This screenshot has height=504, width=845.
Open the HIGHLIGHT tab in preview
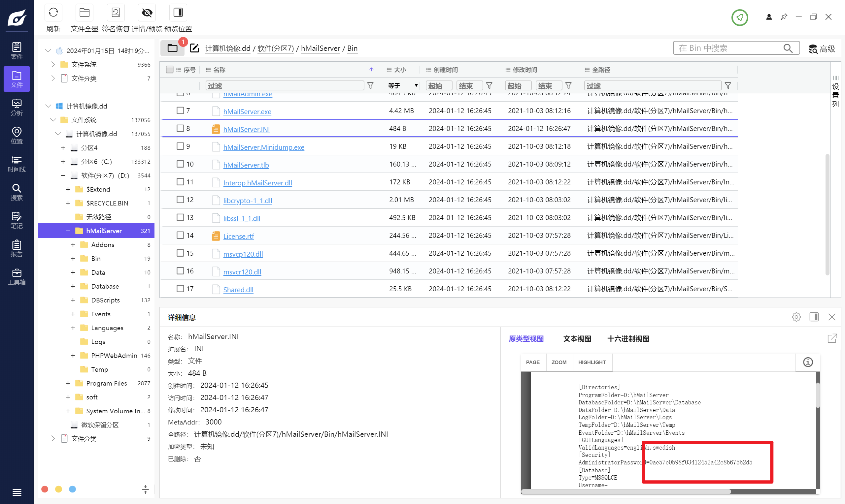click(x=592, y=362)
